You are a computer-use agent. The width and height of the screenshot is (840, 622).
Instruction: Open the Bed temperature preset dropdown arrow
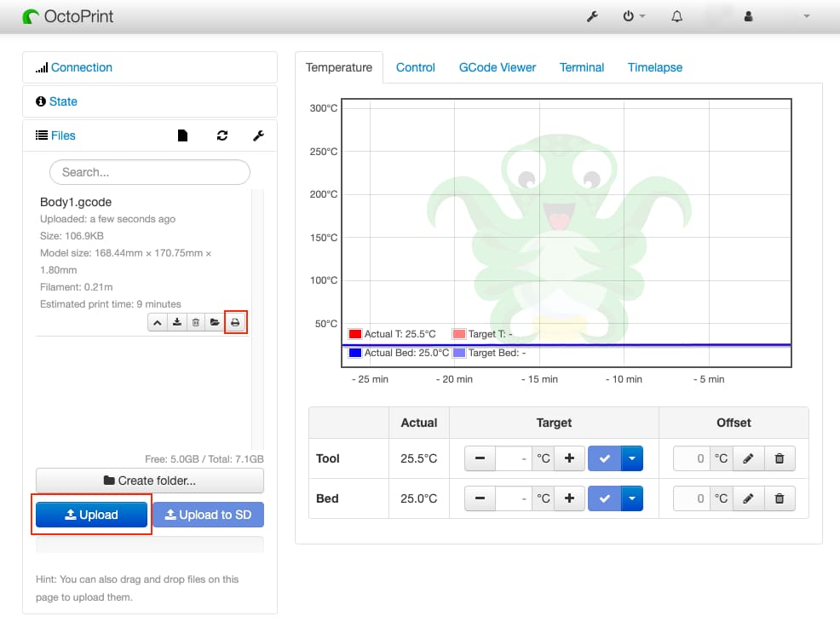click(632, 498)
